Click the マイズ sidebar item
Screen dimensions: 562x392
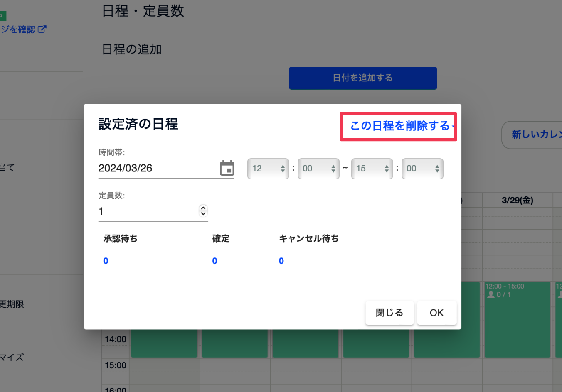pos(12,357)
